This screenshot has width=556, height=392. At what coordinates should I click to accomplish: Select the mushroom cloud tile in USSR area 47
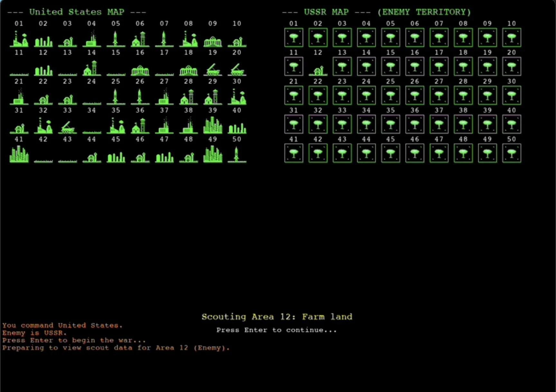pyautogui.click(x=439, y=153)
